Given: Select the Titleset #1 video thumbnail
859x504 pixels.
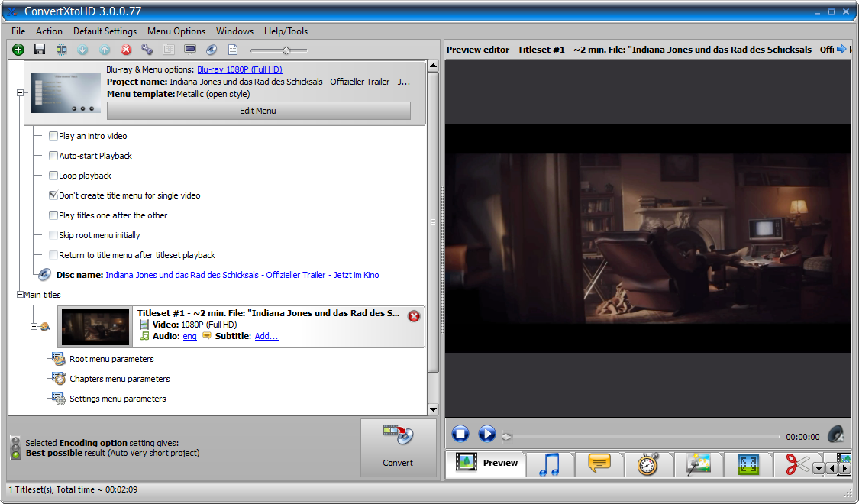Looking at the screenshot, I should pos(95,327).
